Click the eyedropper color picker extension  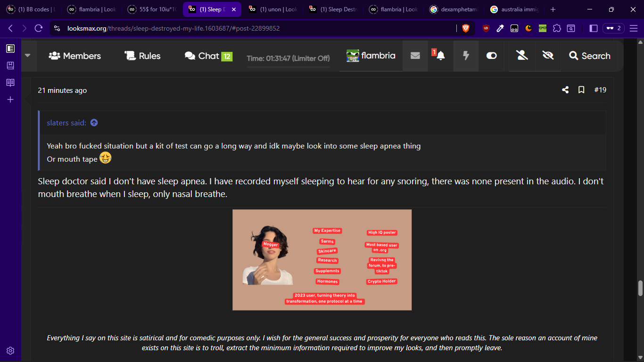(500, 28)
